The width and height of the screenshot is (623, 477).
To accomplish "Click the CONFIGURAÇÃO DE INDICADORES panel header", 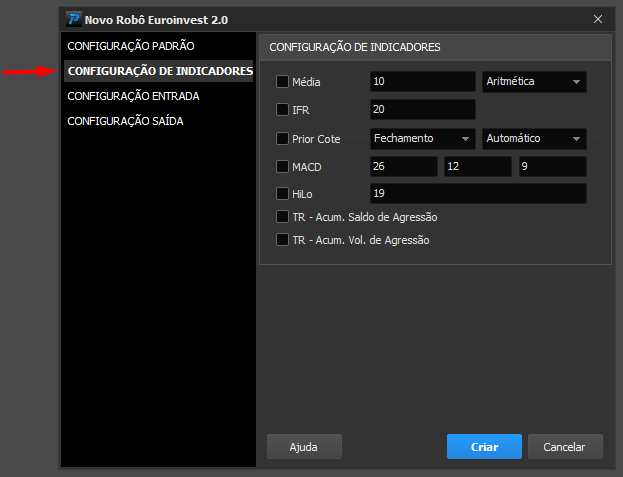I will (x=435, y=47).
